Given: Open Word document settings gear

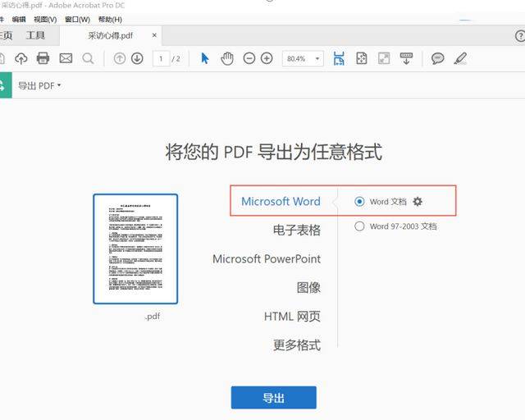Looking at the screenshot, I should coord(418,202).
